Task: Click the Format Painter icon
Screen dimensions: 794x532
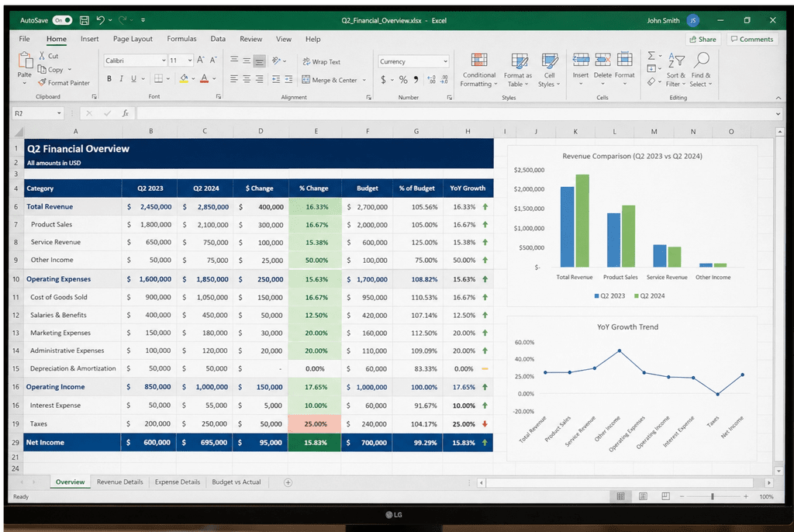Action: 43,83
